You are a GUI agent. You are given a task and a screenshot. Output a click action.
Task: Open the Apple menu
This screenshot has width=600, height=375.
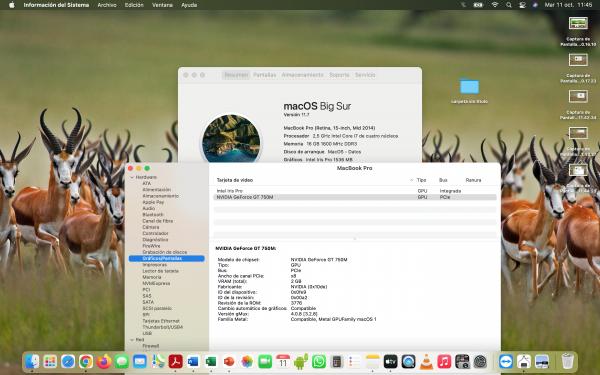11,5
